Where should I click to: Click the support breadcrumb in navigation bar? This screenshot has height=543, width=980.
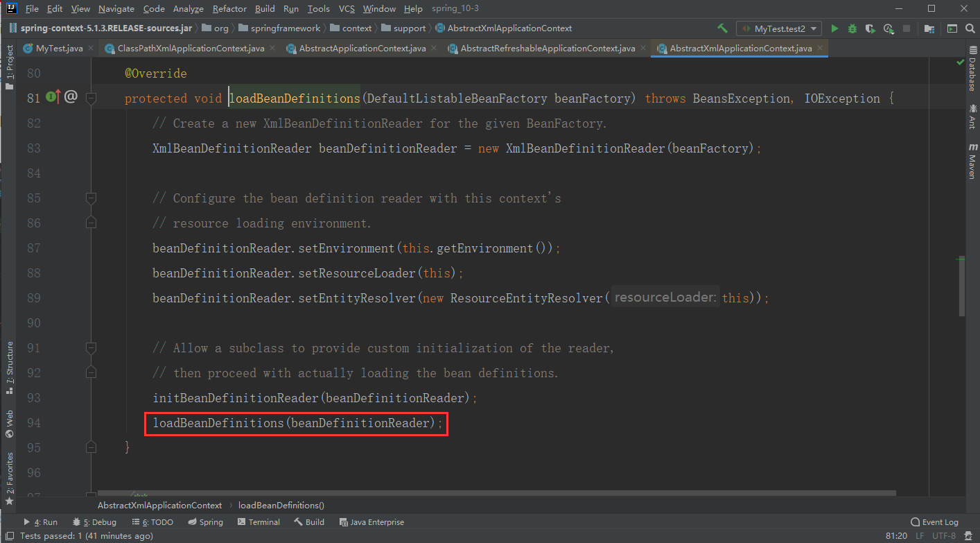pos(410,28)
